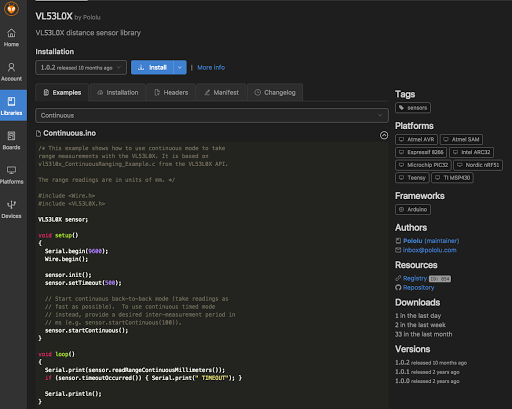
Task: Switch to the Examples tab
Action: tap(62, 92)
